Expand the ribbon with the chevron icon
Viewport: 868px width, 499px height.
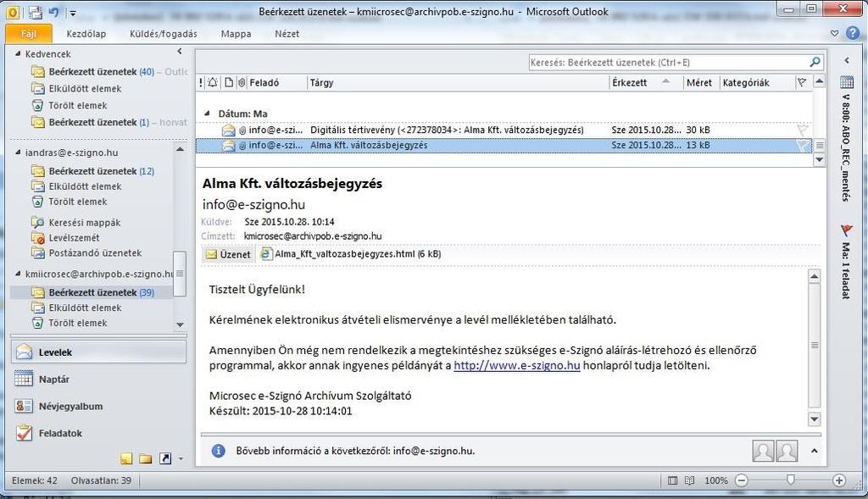point(834,34)
